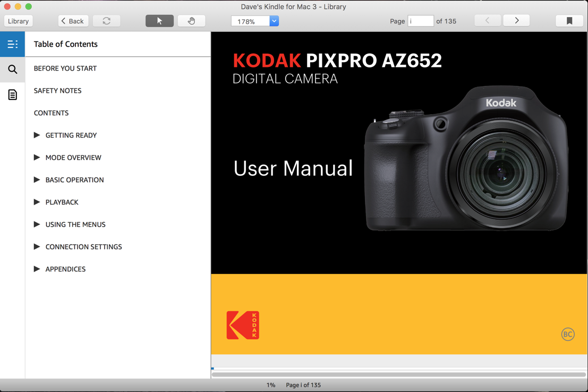Screen dimensions: 588x392
Task: Open USING THE MENUS chapter label
Action: pos(75,225)
